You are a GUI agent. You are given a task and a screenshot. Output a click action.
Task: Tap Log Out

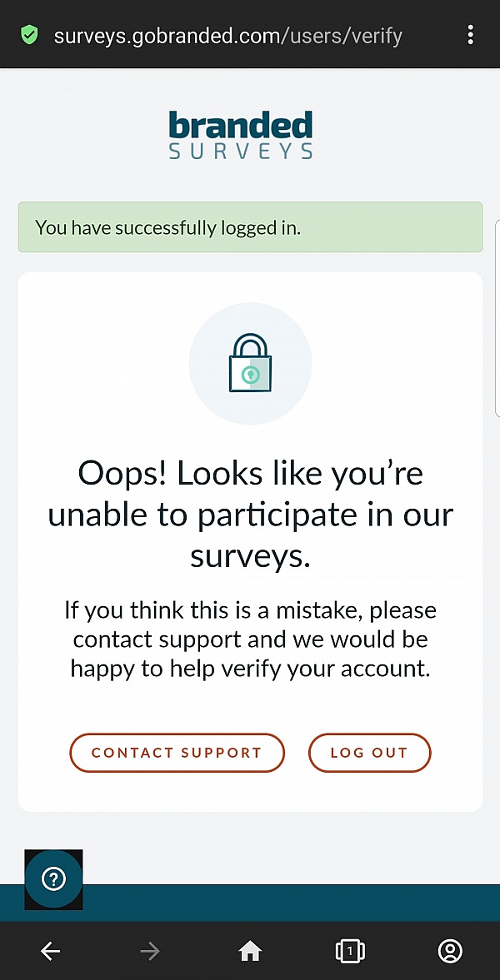point(370,753)
